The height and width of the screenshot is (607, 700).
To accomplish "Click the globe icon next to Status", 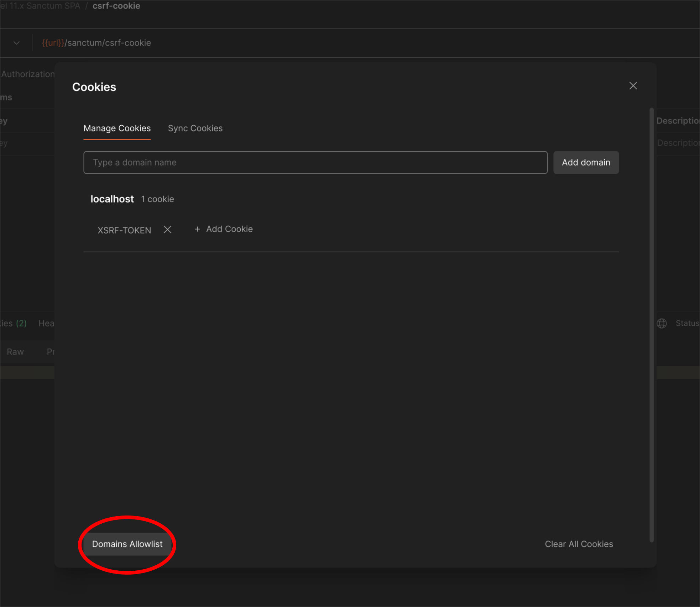I will click(662, 323).
